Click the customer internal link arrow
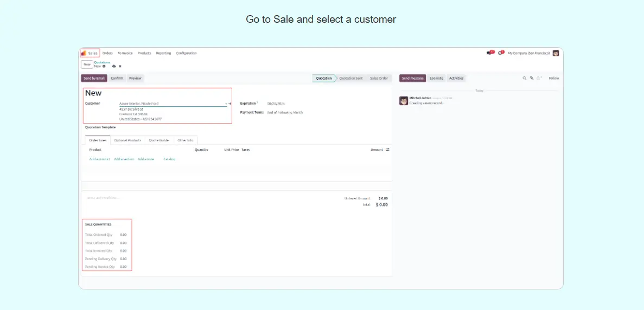 [x=230, y=104]
